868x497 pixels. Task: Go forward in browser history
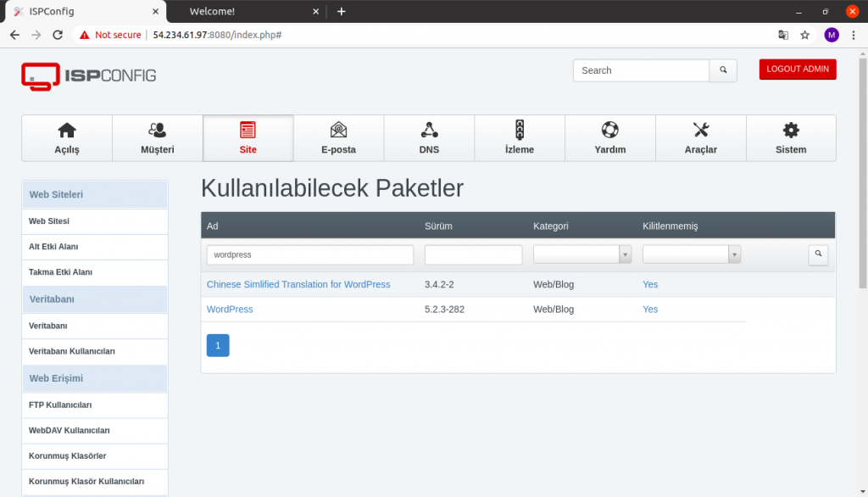click(x=36, y=35)
